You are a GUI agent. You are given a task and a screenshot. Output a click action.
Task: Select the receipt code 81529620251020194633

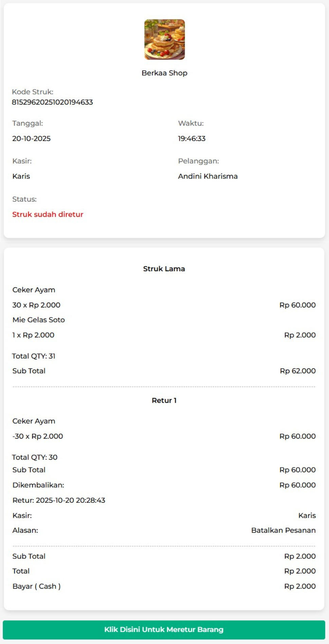pos(52,102)
